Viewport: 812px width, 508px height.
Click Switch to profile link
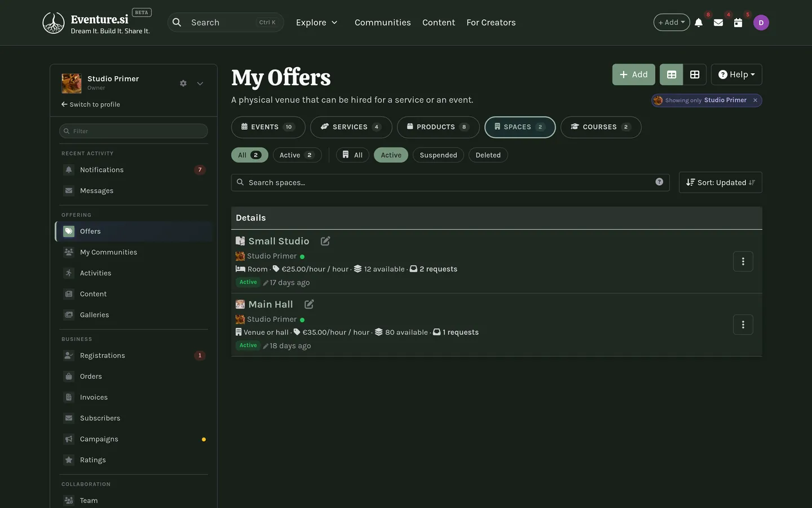click(x=91, y=104)
